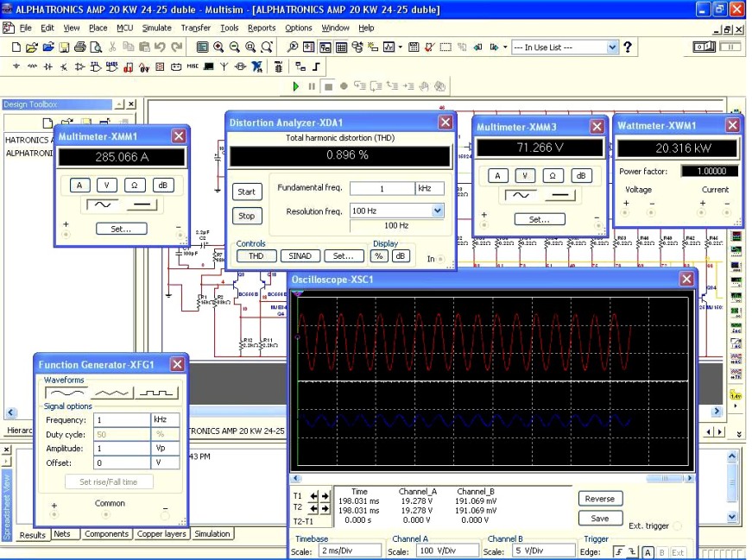Open the Place menu
752x560 pixels.
coord(98,28)
